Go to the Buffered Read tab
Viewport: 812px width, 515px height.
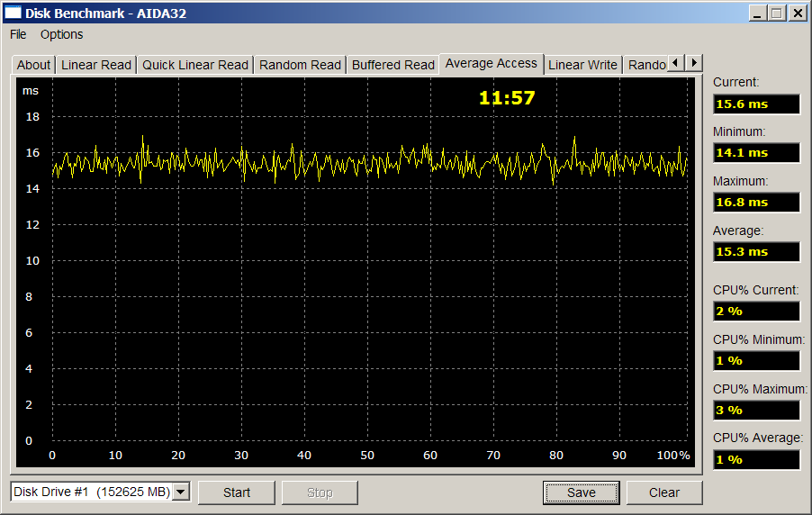tap(393, 65)
